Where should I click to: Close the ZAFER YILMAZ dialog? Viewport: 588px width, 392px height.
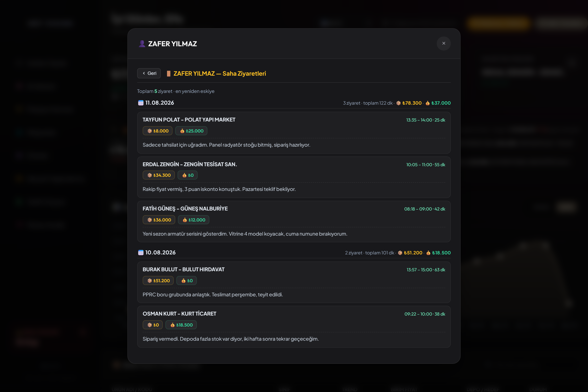click(x=444, y=44)
